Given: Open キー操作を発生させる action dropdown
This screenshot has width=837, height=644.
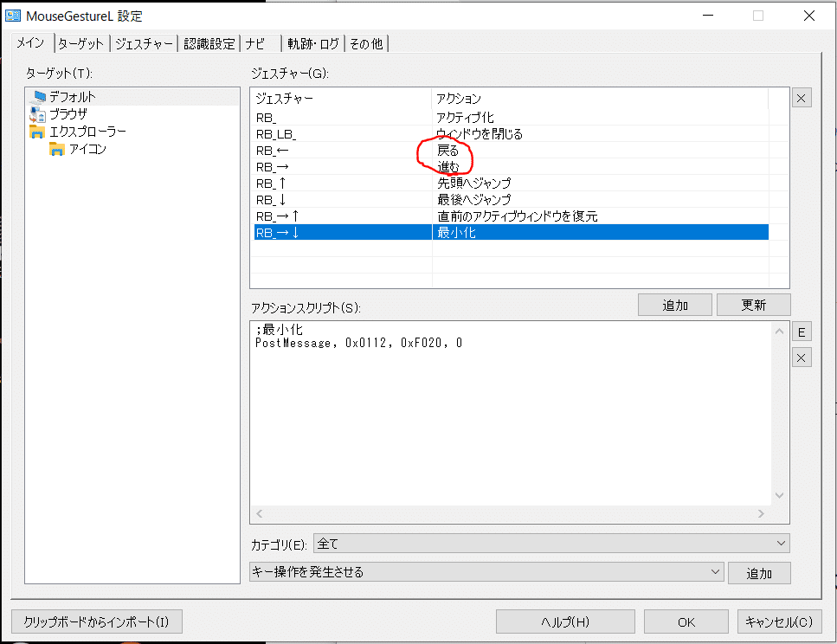Looking at the screenshot, I should [x=486, y=572].
